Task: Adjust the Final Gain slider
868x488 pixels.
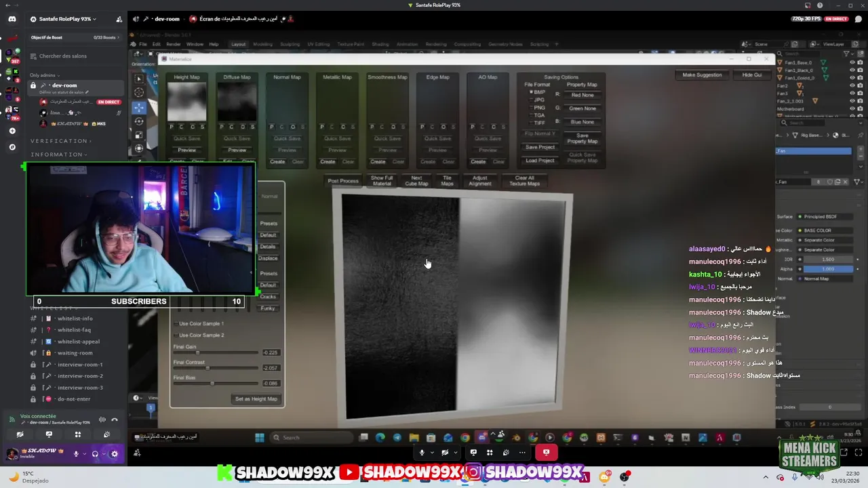Action: [x=216, y=352]
